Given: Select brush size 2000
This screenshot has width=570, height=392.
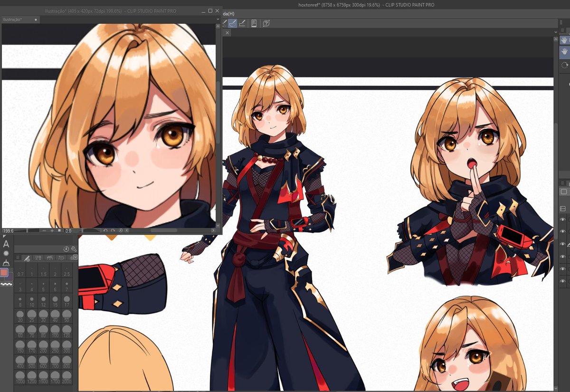Looking at the screenshot, I should click(66, 378).
